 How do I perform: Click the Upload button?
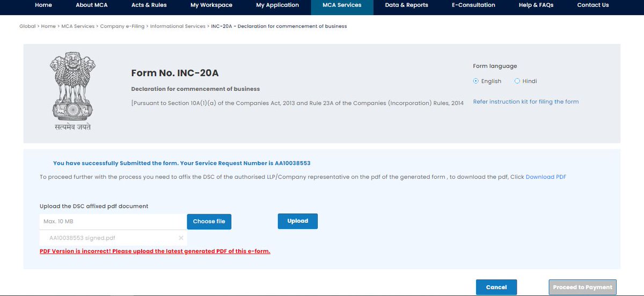(298, 221)
